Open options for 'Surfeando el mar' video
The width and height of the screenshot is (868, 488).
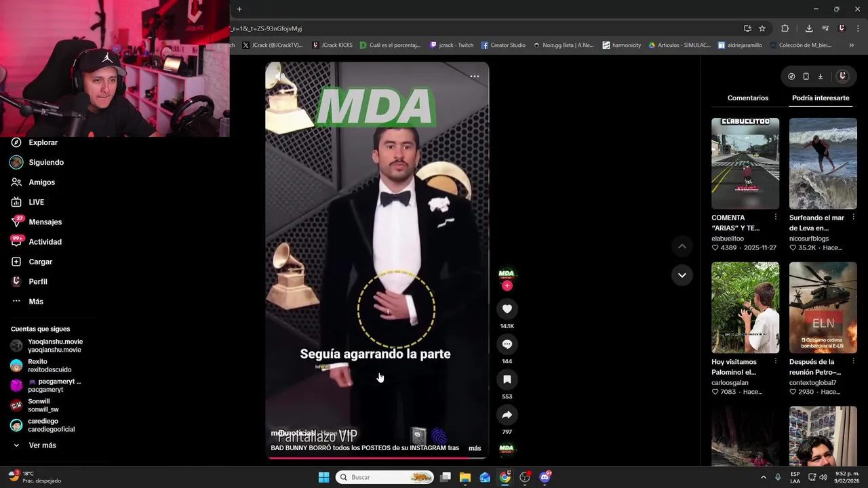tap(853, 218)
